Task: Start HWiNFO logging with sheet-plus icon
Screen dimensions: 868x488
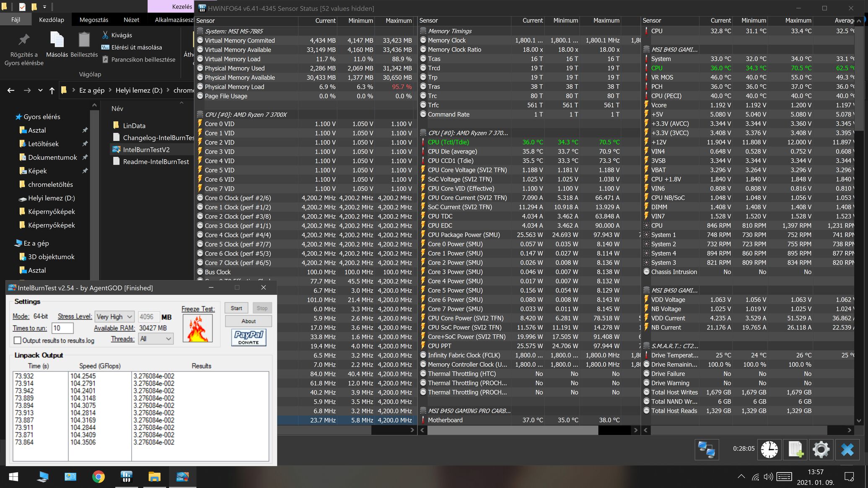Action: pyautogui.click(x=795, y=449)
